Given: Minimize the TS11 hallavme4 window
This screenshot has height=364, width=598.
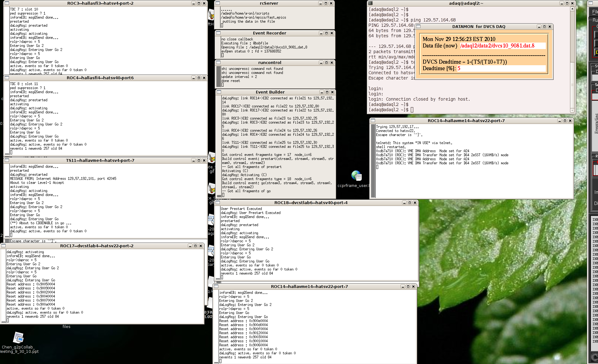Looking at the screenshot, I should coord(193,160).
